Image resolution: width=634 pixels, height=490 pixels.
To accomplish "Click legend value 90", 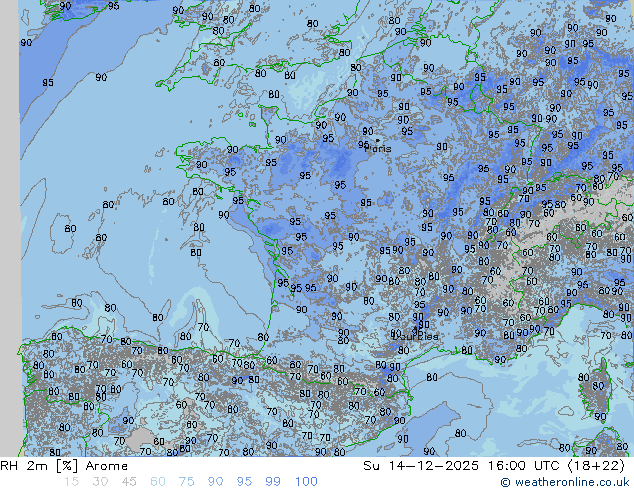I will pos(215,482).
